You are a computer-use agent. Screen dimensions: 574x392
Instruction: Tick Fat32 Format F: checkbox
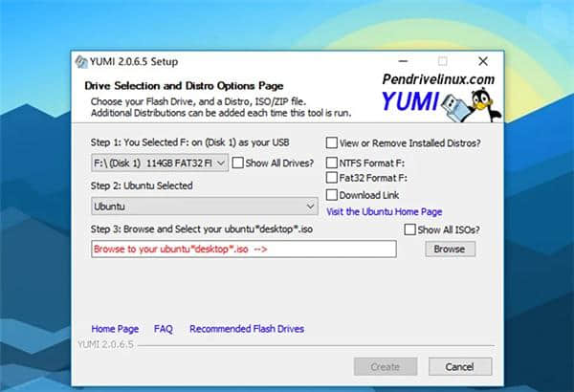[x=332, y=178]
